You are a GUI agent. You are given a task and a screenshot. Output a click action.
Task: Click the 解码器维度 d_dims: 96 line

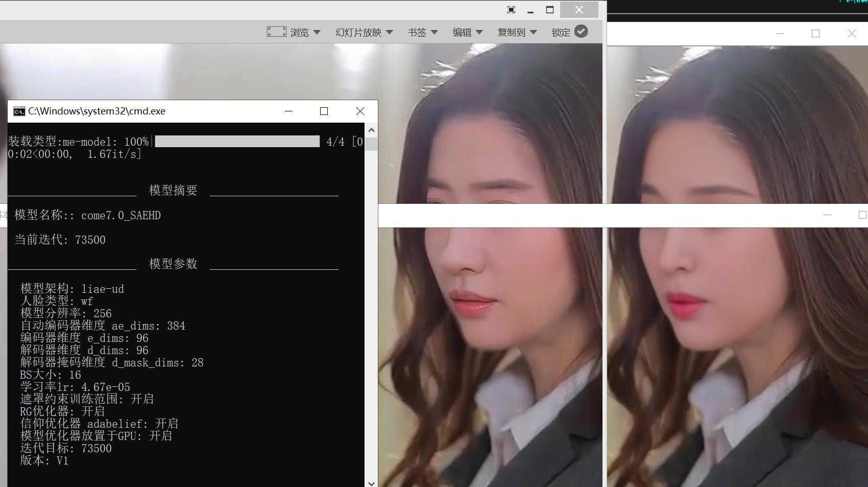tap(84, 350)
